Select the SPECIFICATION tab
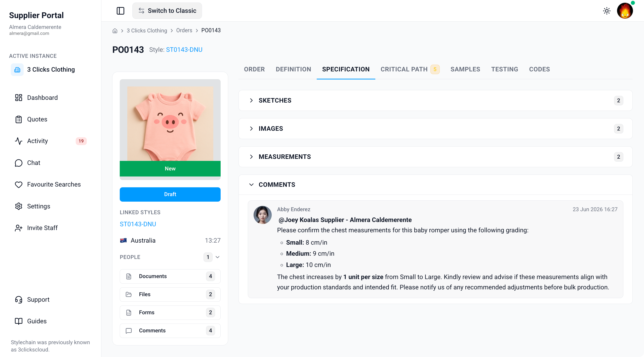This screenshot has width=644, height=357. 346,69
